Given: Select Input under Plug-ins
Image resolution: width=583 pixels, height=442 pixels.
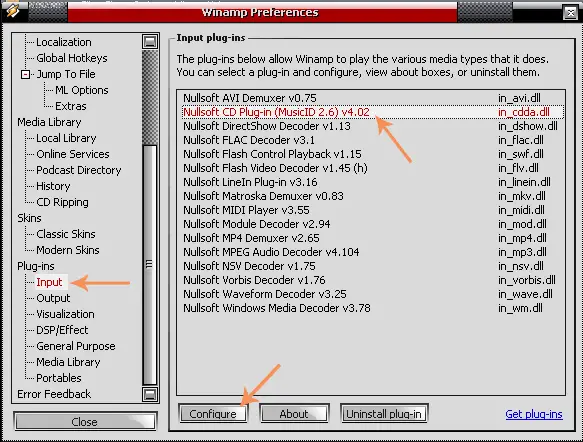Looking at the screenshot, I should 49,283.
